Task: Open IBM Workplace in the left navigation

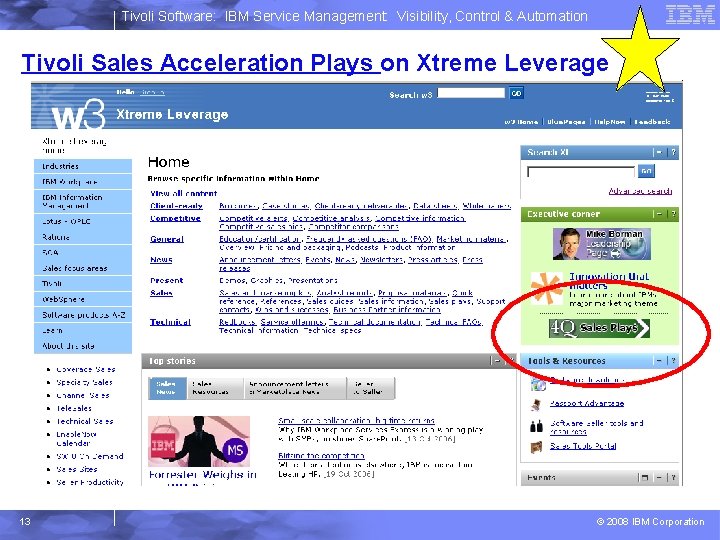Action: coord(83,182)
